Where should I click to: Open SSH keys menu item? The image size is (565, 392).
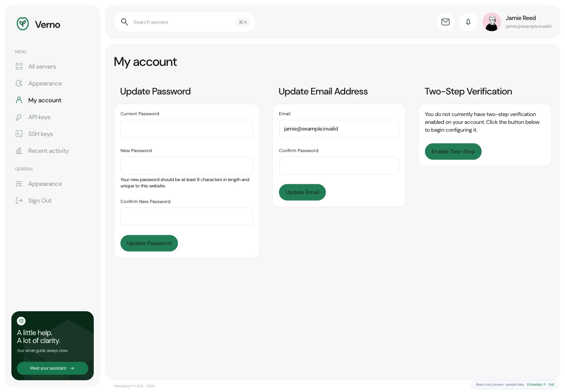pyautogui.click(x=53, y=134)
